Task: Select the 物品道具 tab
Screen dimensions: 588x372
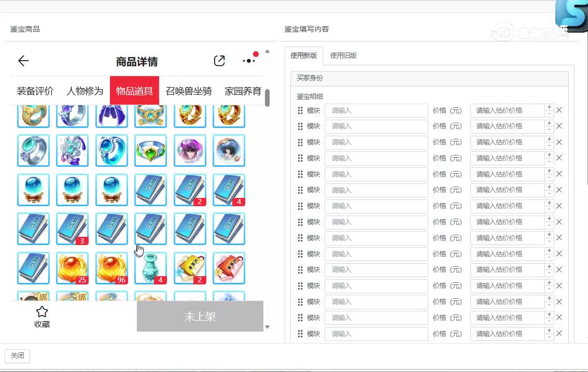Action: coord(134,91)
